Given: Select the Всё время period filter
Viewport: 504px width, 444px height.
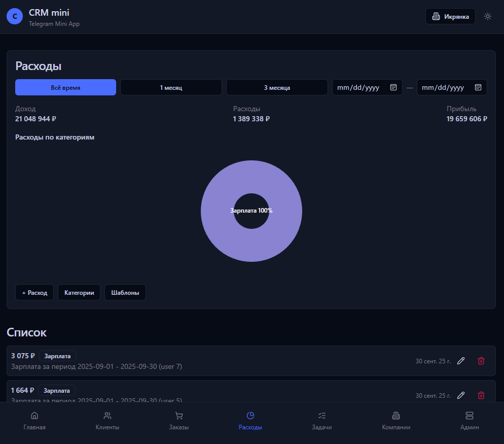Looking at the screenshot, I should click(x=65, y=87).
